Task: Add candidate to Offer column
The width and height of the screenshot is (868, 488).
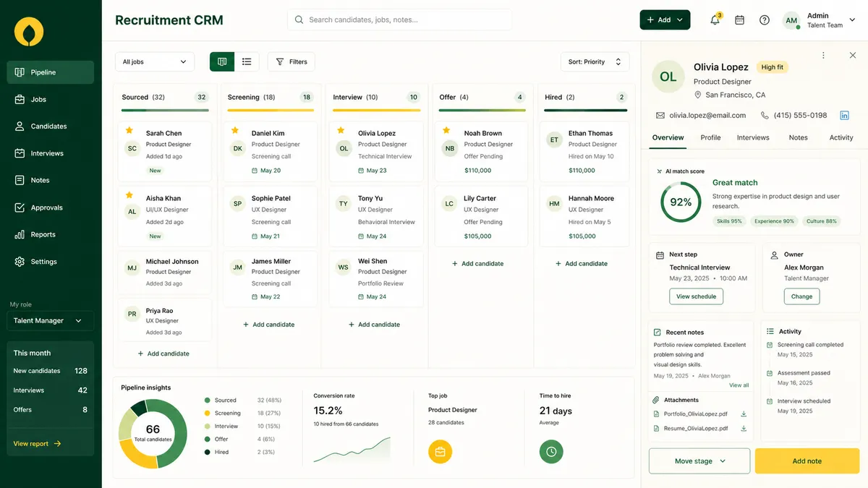Action: point(477,264)
